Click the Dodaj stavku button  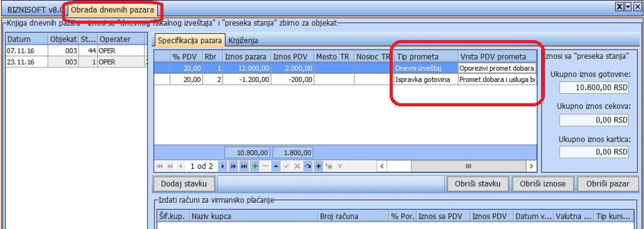(x=184, y=184)
